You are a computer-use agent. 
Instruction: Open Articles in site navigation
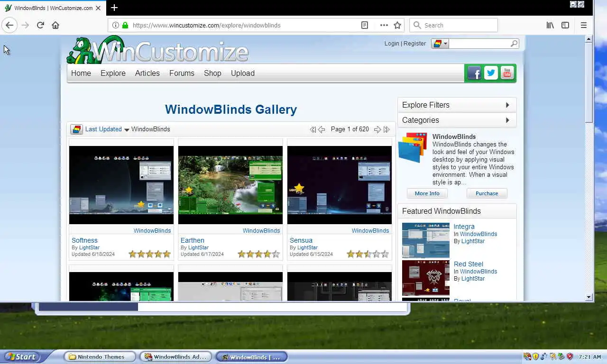[x=147, y=73]
